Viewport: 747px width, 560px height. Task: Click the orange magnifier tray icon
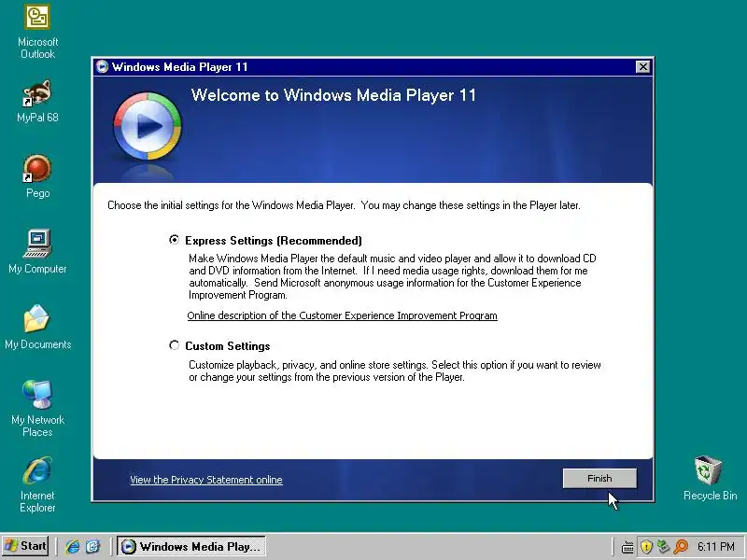pyautogui.click(x=682, y=547)
